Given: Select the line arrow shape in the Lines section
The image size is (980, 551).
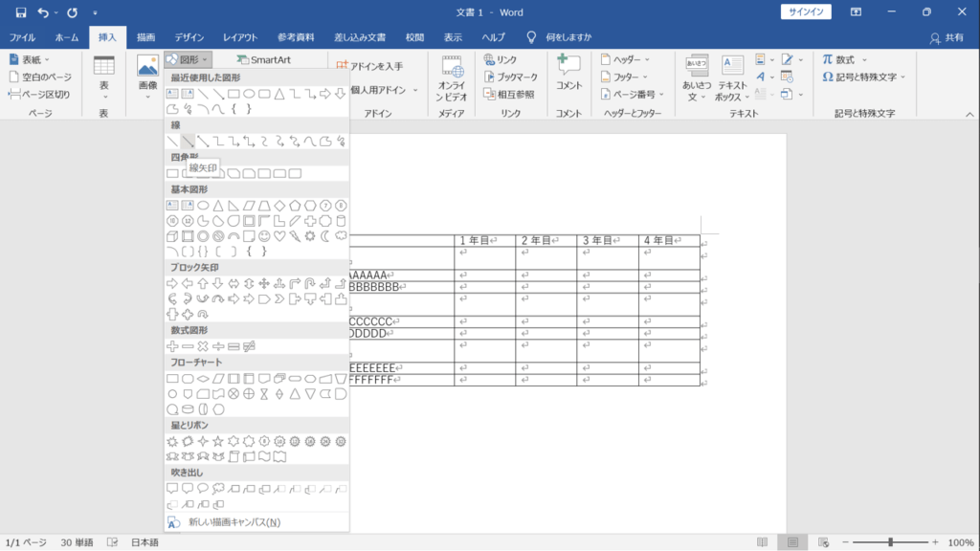Looking at the screenshot, I should click(x=188, y=142).
